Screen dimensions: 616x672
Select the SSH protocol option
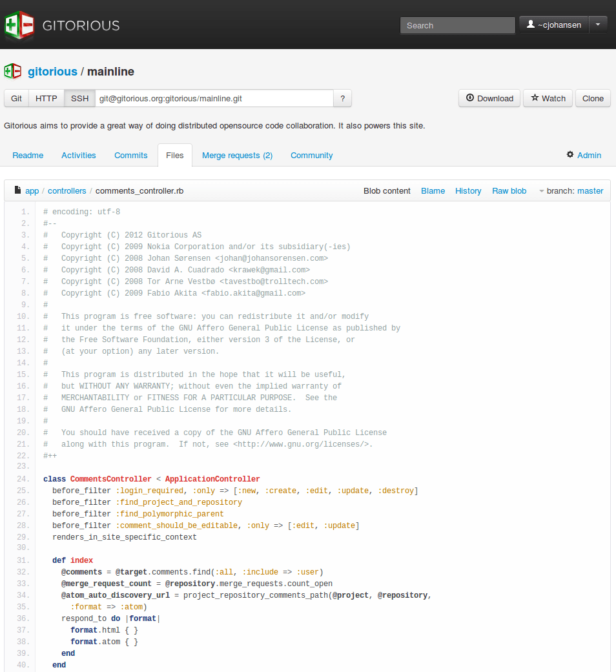[x=79, y=98]
